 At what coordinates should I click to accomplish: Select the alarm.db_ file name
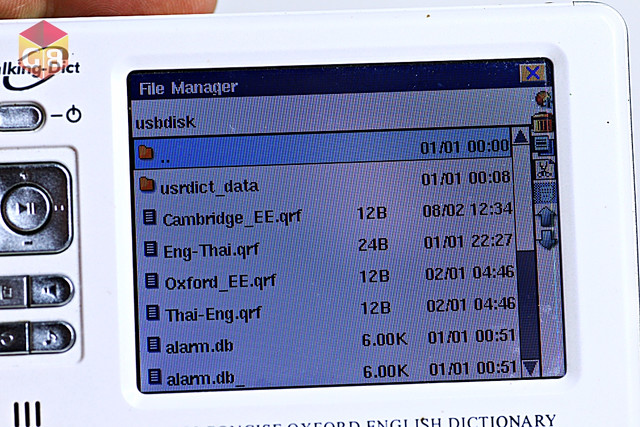click(x=206, y=379)
